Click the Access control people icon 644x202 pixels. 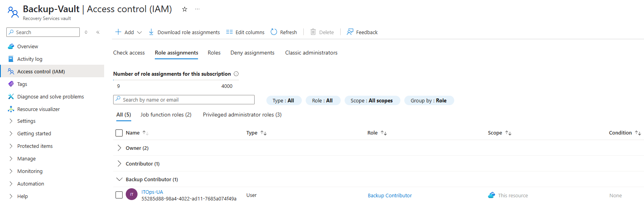(x=11, y=71)
